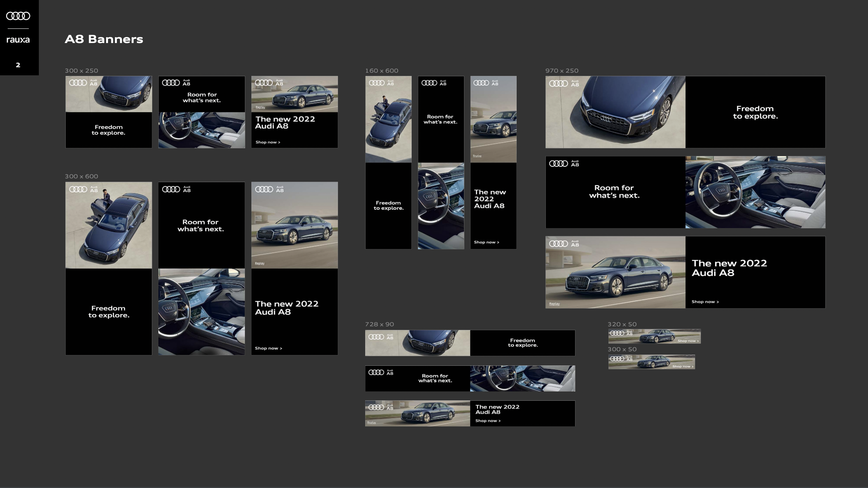Image resolution: width=868 pixels, height=488 pixels.
Task: Click 'The new 2022 Audi A8' in 160 x 600 banner
Action: tap(490, 199)
